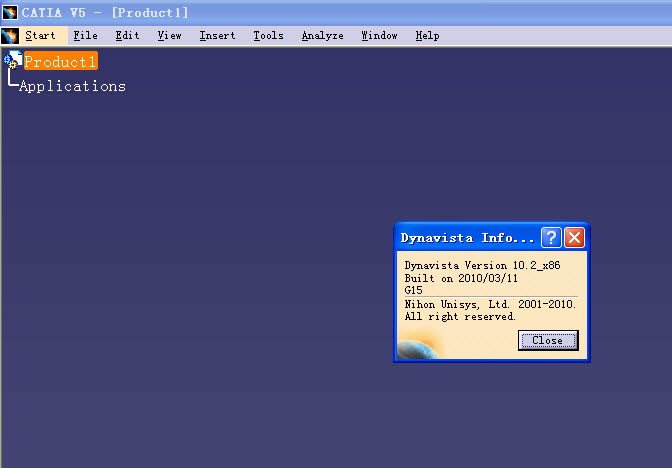Image resolution: width=672 pixels, height=468 pixels.
Task: Open the Tools menu
Action: coord(268,36)
